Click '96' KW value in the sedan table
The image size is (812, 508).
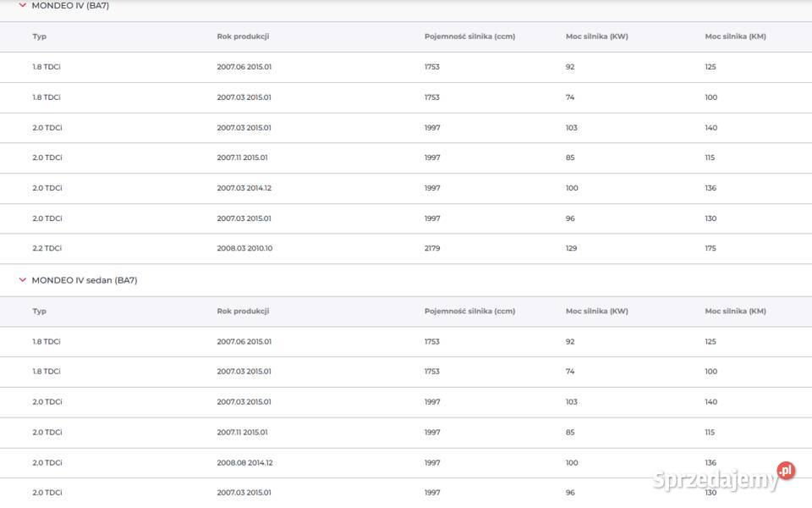pyautogui.click(x=570, y=493)
